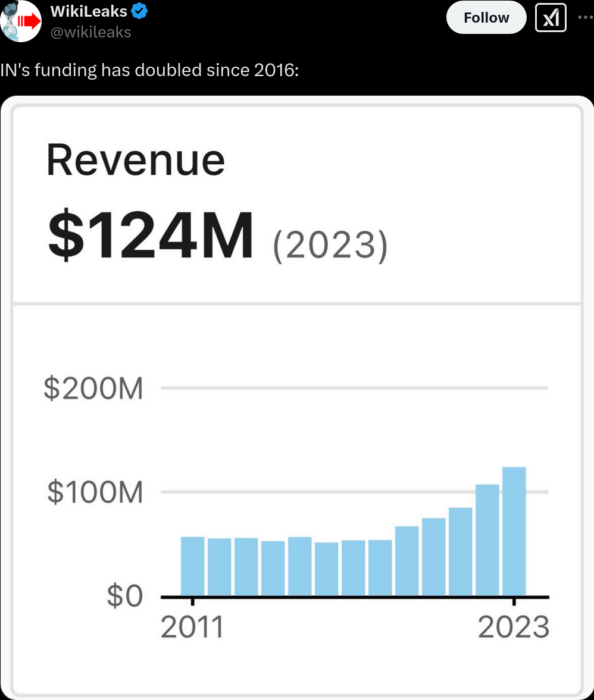Open the WikiLeaks profile avatar
Image resolution: width=594 pixels, height=700 pixels.
[21, 21]
